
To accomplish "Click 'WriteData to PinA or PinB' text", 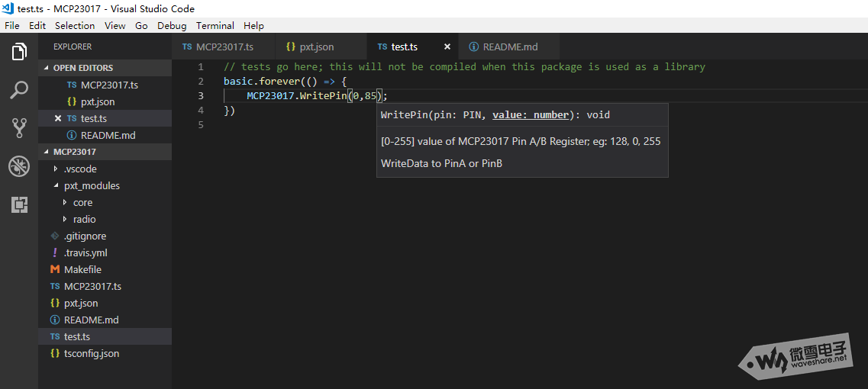I will tap(442, 163).
